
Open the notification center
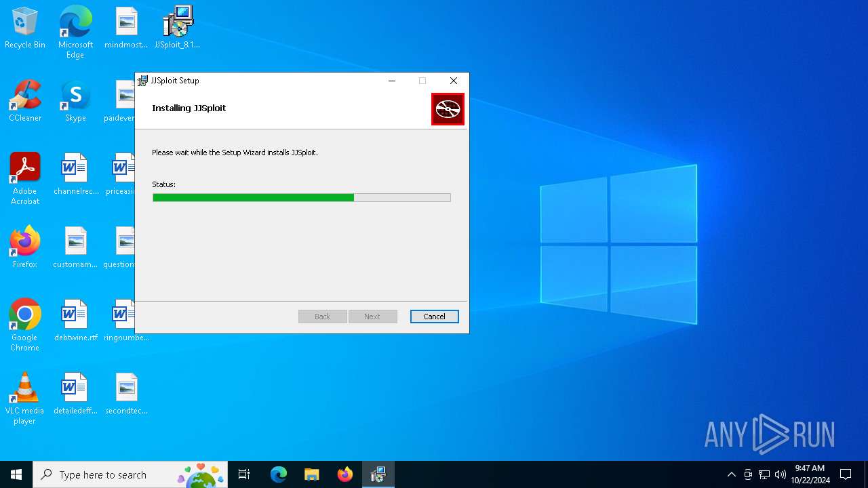[846, 474]
